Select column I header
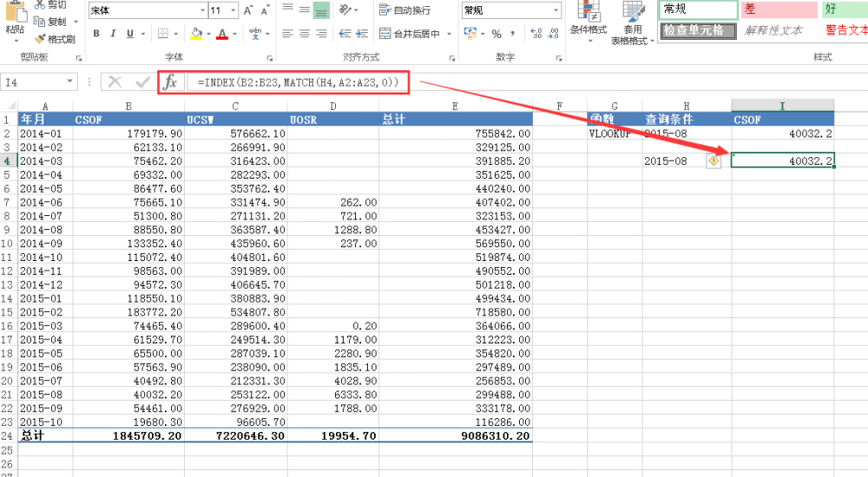Image resolution: width=868 pixels, height=477 pixels. tap(782, 106)
